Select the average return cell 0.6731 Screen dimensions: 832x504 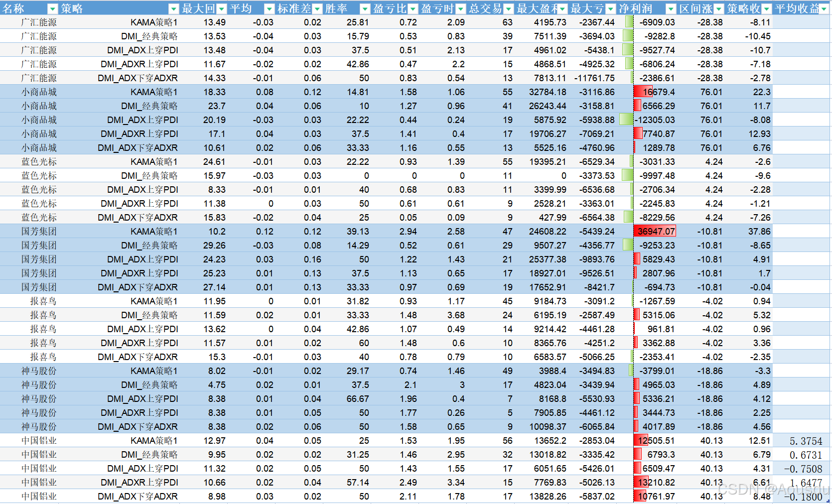[802, 455]
